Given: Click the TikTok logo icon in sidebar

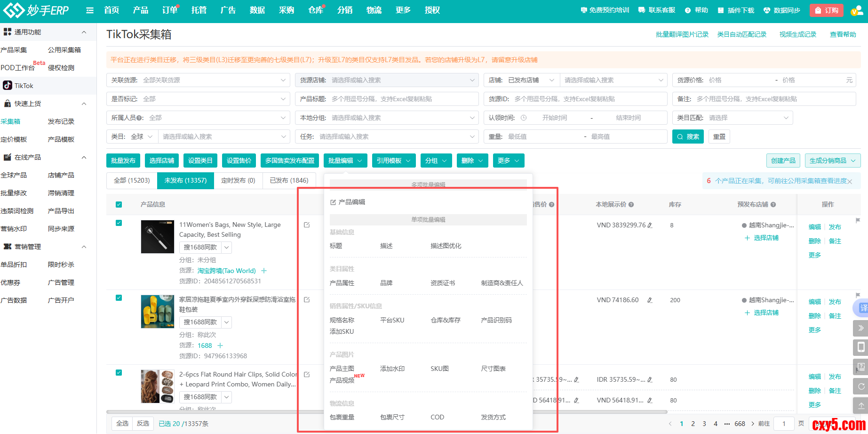Looking at the screenshot, I should (8, 85).
